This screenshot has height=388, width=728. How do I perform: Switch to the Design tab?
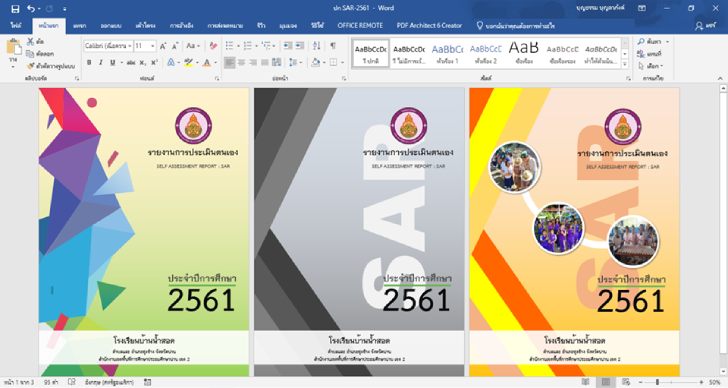pyautogui.click(x=111, y=26)
